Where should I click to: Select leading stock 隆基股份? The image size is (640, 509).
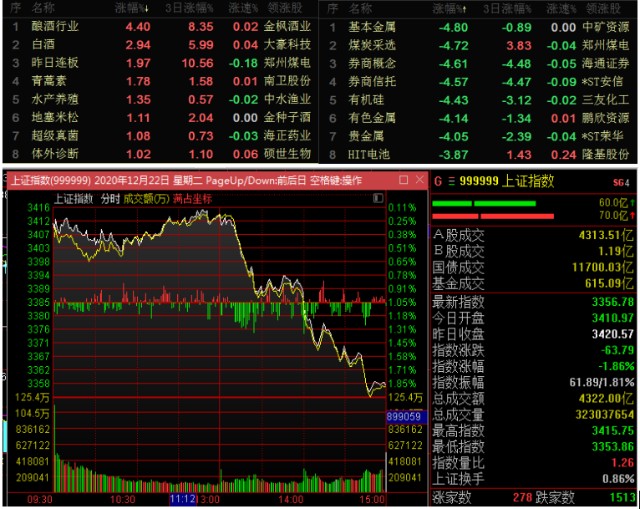tap(606, 155)
